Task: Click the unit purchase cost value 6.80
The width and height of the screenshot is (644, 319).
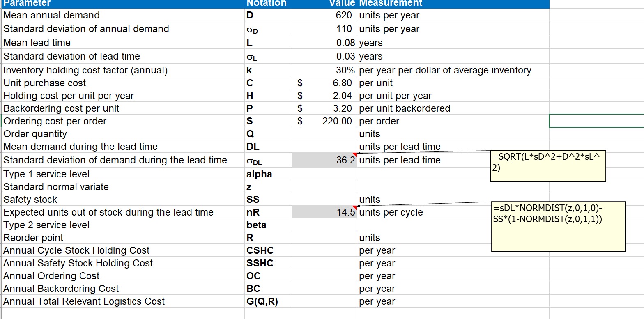Action: point(324,83)
